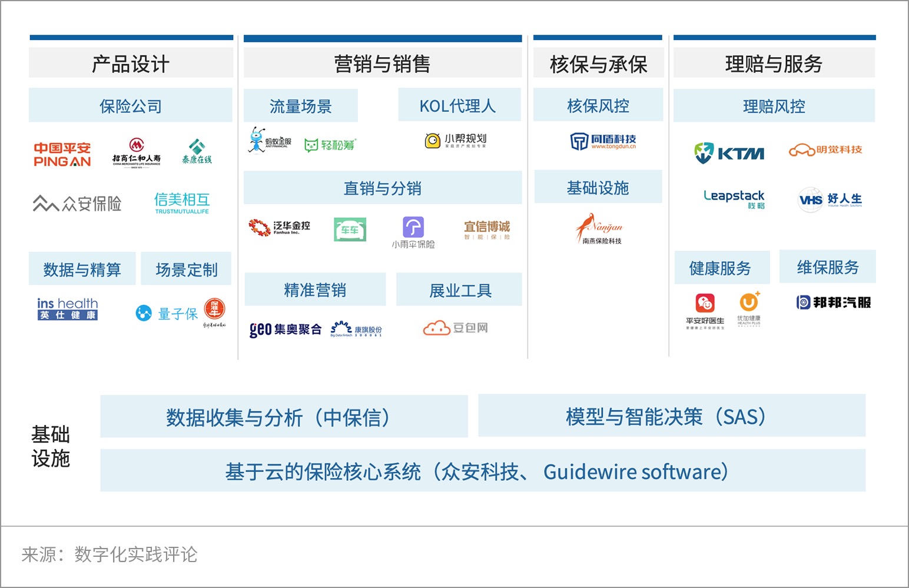Click the 核保风控 category label
The height and width of the screenshot is (588, 909).
click(598, 105)
